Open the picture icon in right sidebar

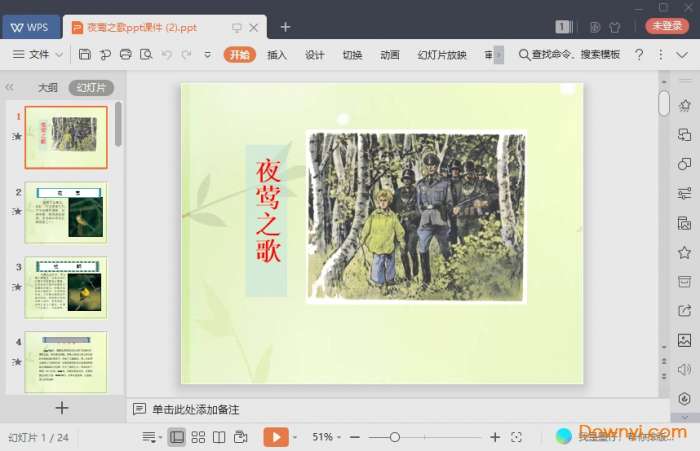coord(684,340)
